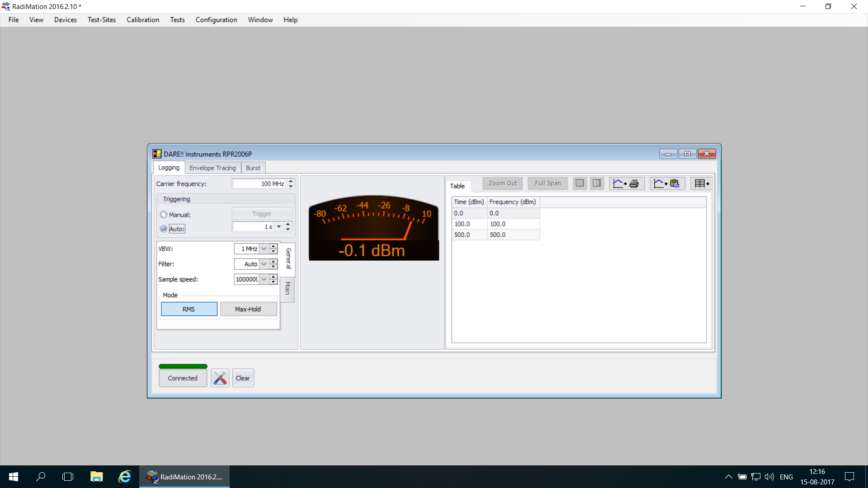
Task: Expand the VBW dropdown
Action: point(264,249)
